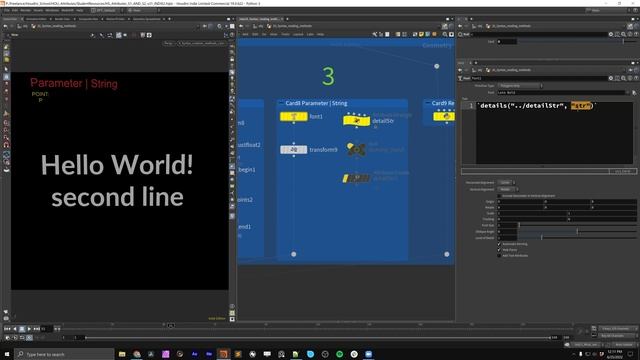640x360 pixels.
Task: Toggle Automatic Kerning checkbox
Action: click(x=499, y=244)
